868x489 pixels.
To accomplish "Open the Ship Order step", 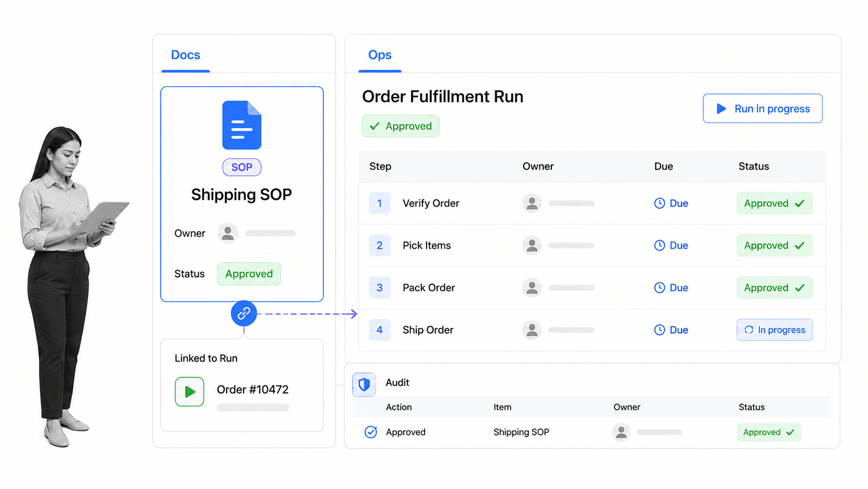I will tap(428, 330).
